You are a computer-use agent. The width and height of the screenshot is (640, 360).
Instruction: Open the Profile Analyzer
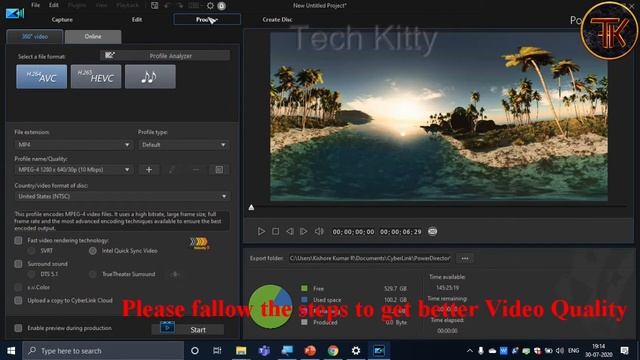coord(165,56)
